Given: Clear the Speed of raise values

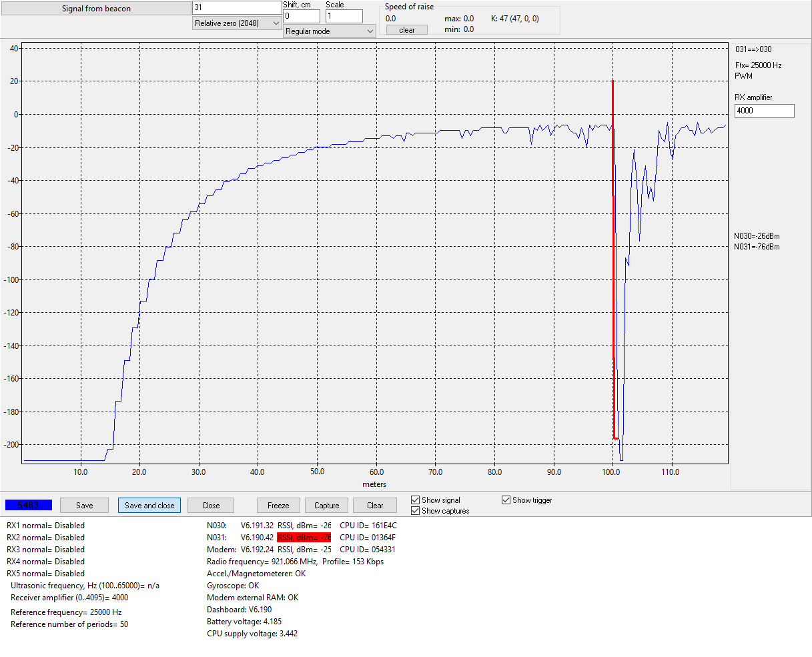Looking at the screenshot, I should click(407, 30).
